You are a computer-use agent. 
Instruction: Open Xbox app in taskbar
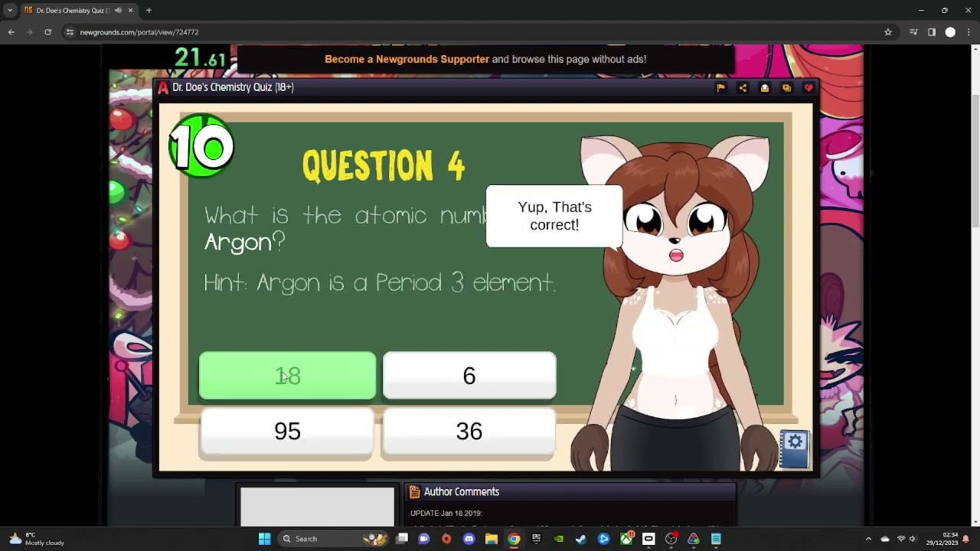pyautogui.click(x=626, y=539)
